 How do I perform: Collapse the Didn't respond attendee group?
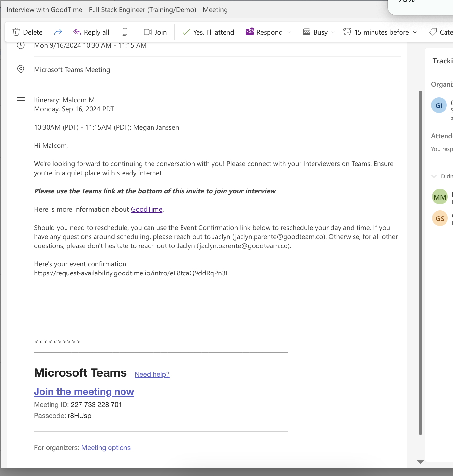click(434, 176)
